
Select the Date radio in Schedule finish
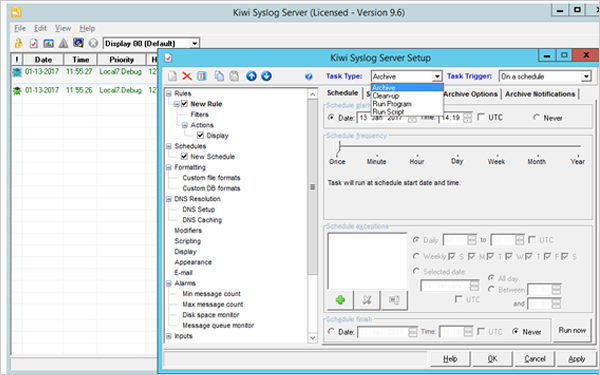click(x=331, y=331)
